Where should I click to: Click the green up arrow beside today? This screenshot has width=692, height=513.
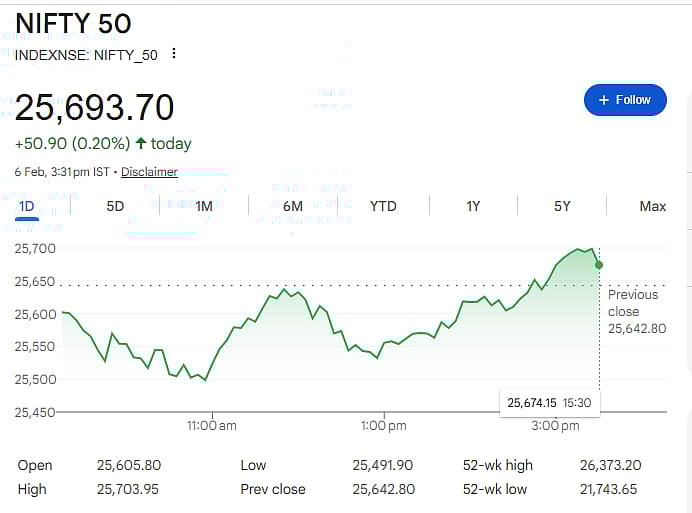141,144
